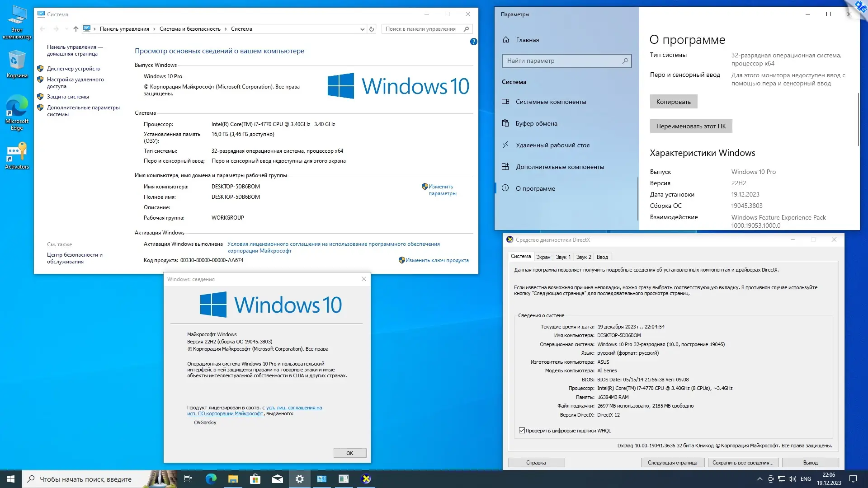Click the settings window vertical scrollbar
The width and height of the screenshot is (868, 488).
[858, 120]
